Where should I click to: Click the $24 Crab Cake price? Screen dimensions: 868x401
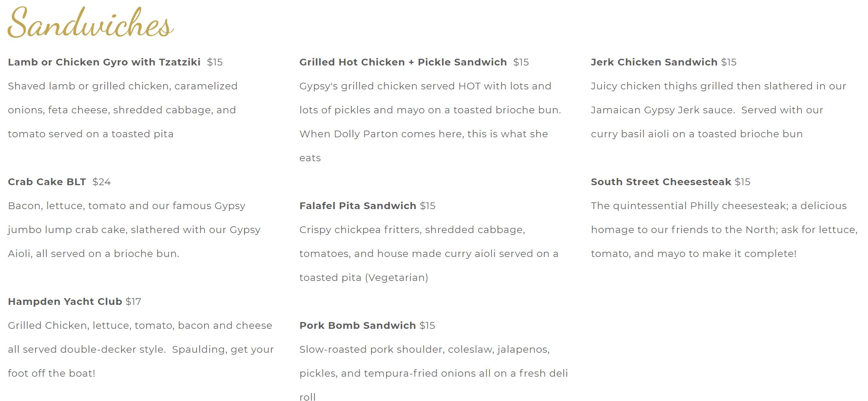(x=101, y=182)
